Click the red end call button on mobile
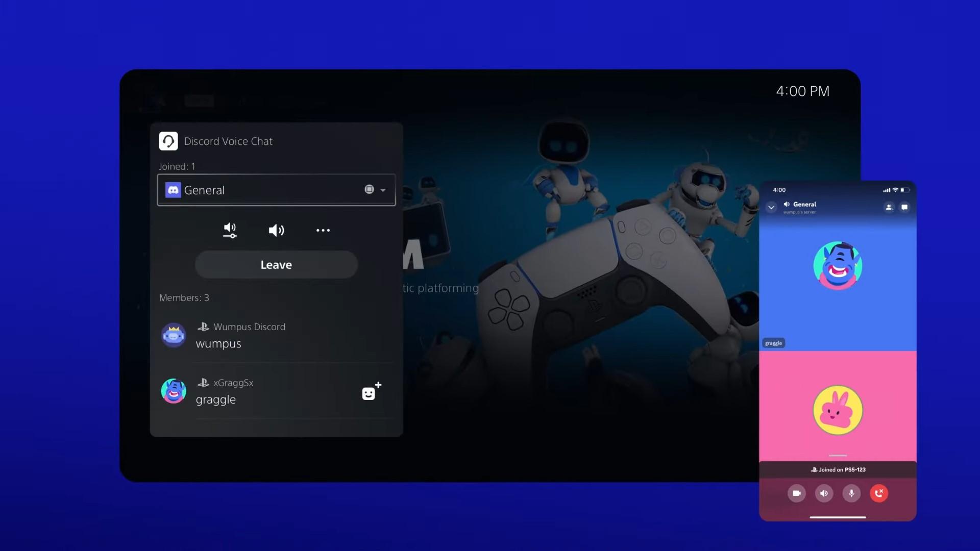 pos(879,493)
